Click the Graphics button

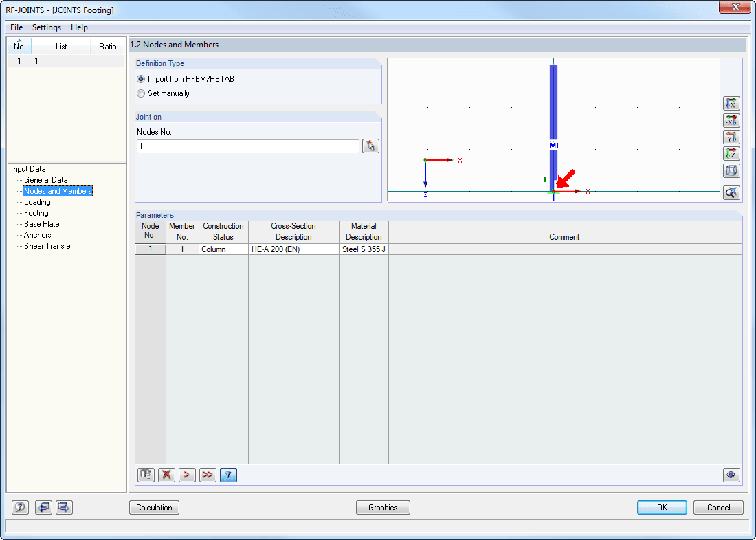tap(383, 508)
